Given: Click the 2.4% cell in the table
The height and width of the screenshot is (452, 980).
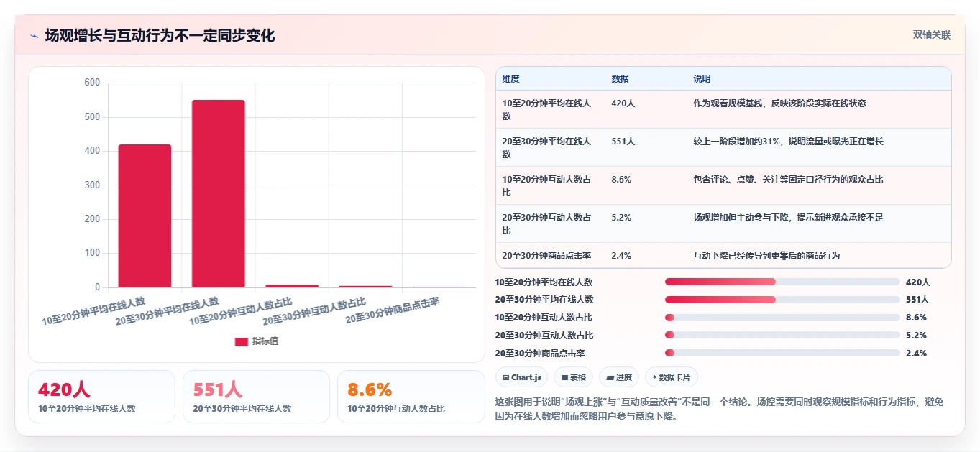Looking at the screenshot, I should point(621,256).
